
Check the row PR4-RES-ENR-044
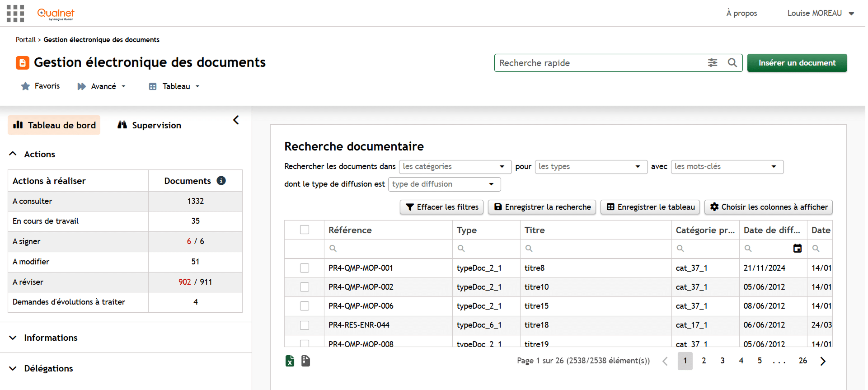click(305, 325)
